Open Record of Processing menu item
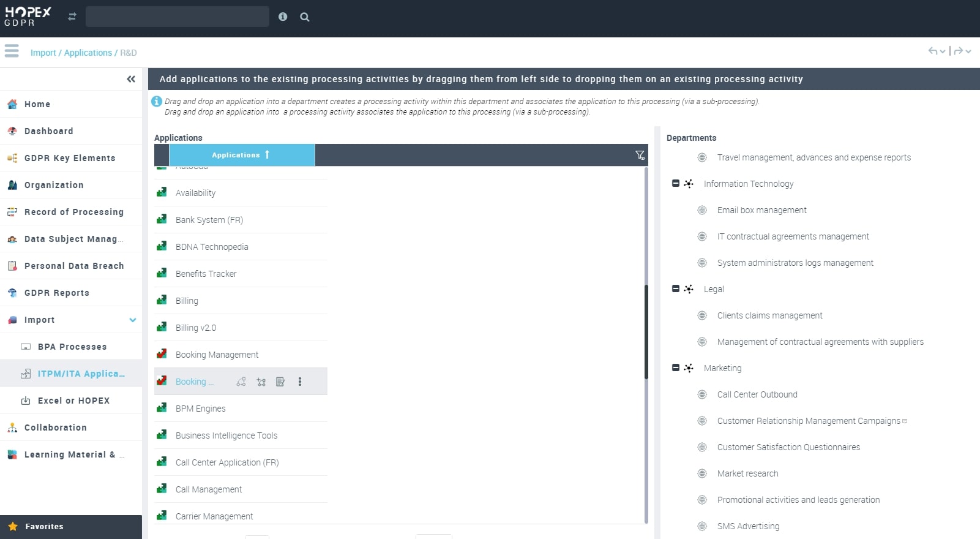980x539 pixels. [73, 212]
